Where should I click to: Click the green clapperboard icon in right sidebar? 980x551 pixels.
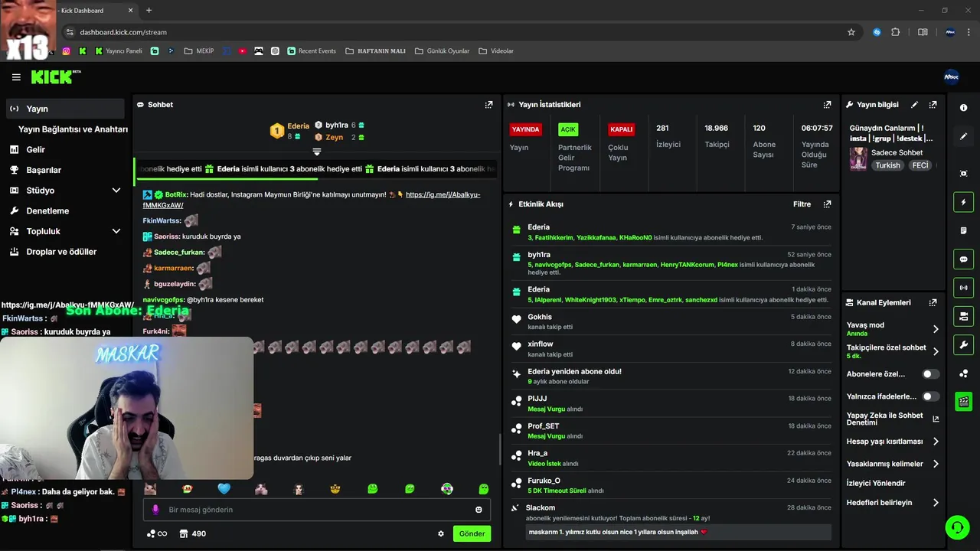[x=963, y=401]
